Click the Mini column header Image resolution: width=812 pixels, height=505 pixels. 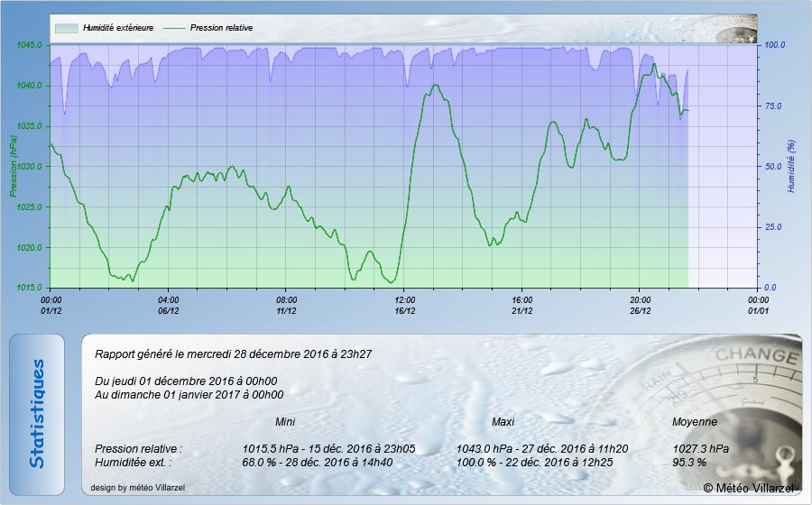point(285,421)
